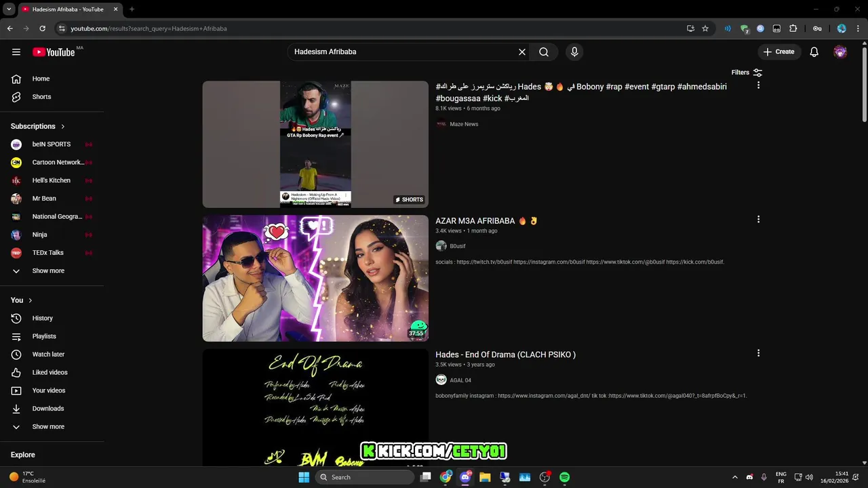Open Liked videos in the sidebar
Viewport: 868px width, 488px height.
pos(52,373)
